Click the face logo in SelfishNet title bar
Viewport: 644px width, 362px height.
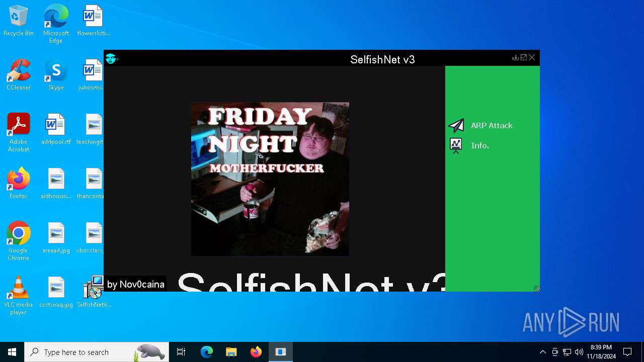click(x=111, y=58)
